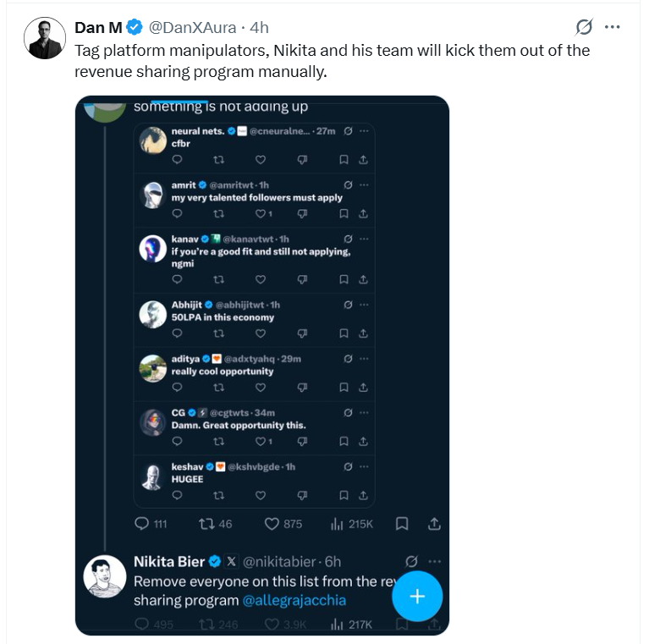Viewport: 649px width, 644px height.
Task: Click the Dan M display name
Action: point(98,28)
